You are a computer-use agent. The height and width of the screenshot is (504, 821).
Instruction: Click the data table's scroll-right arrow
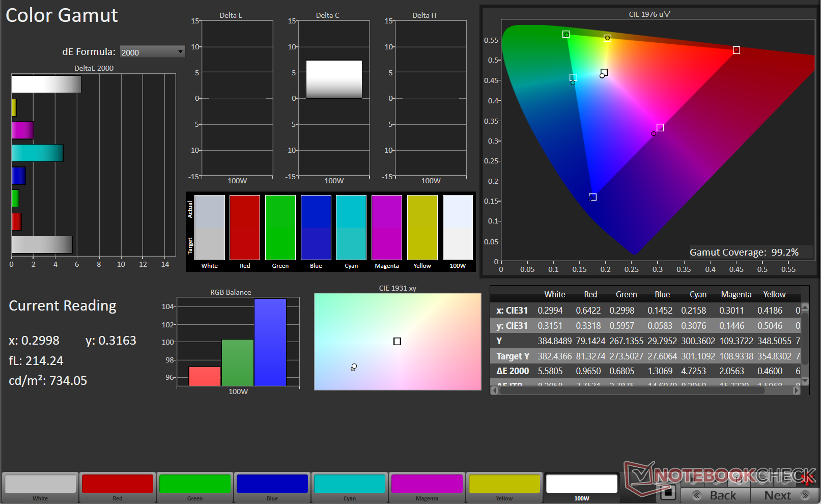tap(797, 390)
